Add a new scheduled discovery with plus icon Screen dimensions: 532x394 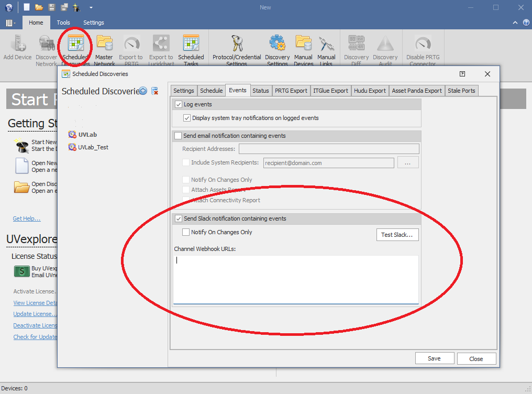click(x=143, y=91)
